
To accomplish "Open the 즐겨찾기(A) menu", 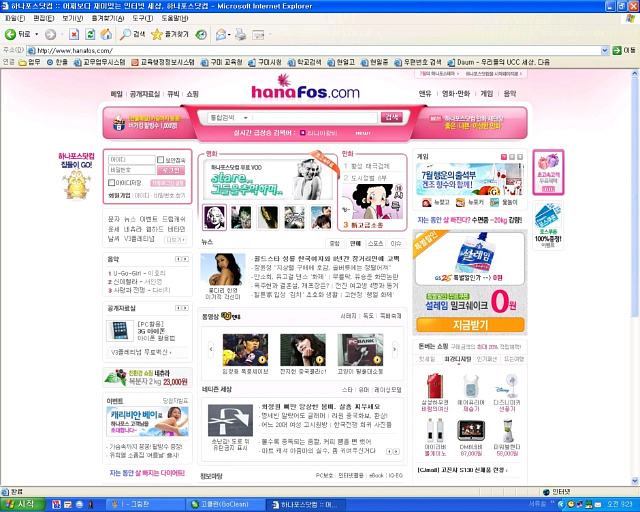I will pos(108,18).
